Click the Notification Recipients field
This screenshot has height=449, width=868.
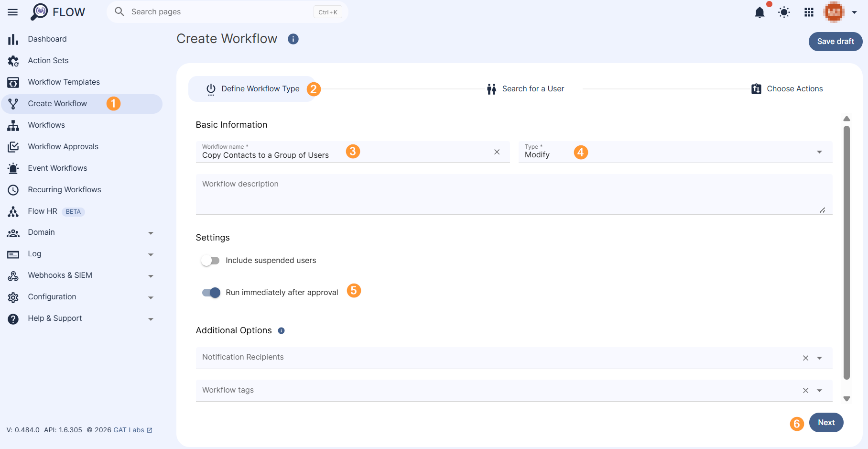click(x=514, y=358)
